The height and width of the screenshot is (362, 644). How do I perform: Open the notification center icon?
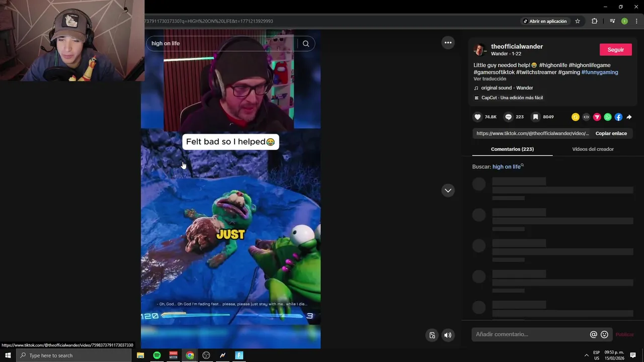(633, 355)
